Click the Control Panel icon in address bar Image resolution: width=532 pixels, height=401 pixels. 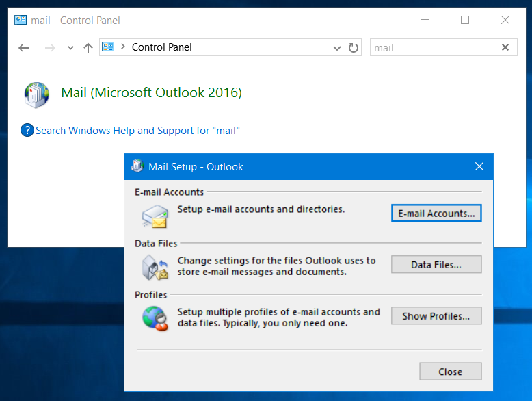tap(108, 47)
